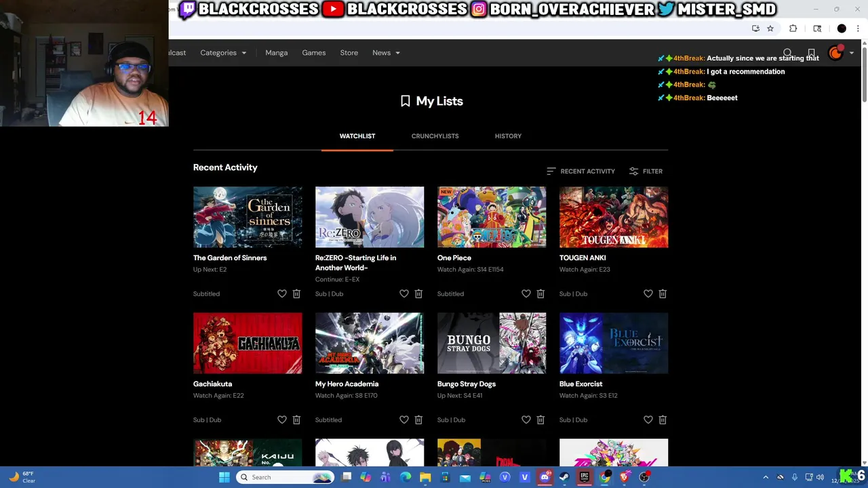
Task: Switch to the Crunchylists tab
Action: 435,136
